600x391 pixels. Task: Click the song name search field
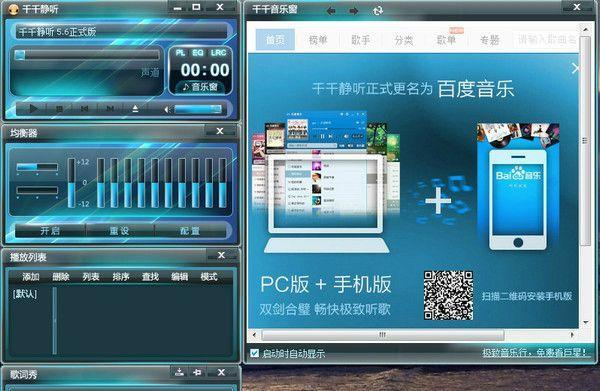[x=546, y=39]
